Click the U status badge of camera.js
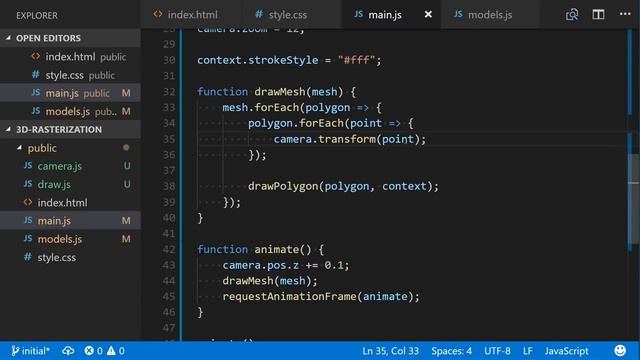The height and width of the screenshot is (360, 640). click(x=127, y=166)
